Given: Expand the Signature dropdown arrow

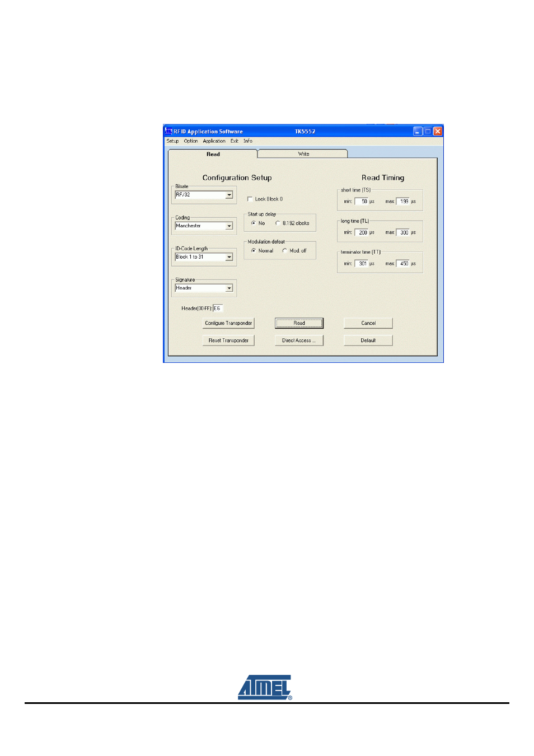Looking at the screenshot, I should coord(229,288).
